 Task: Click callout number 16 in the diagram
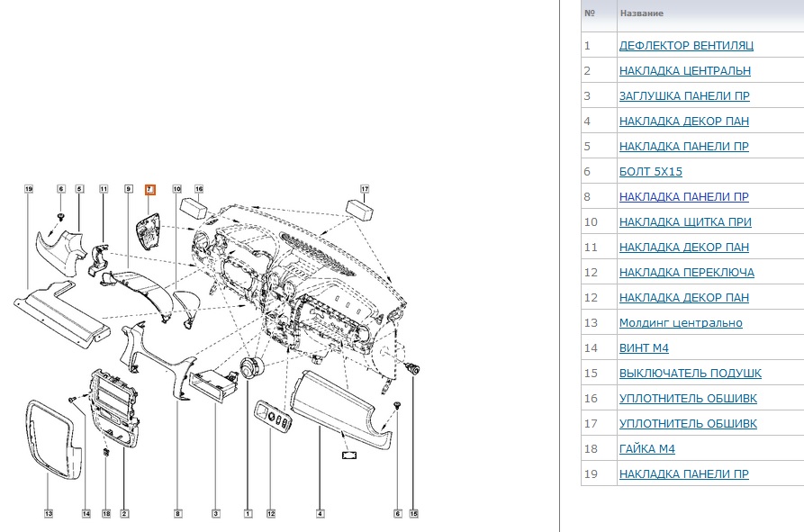[x=199, y=189]
